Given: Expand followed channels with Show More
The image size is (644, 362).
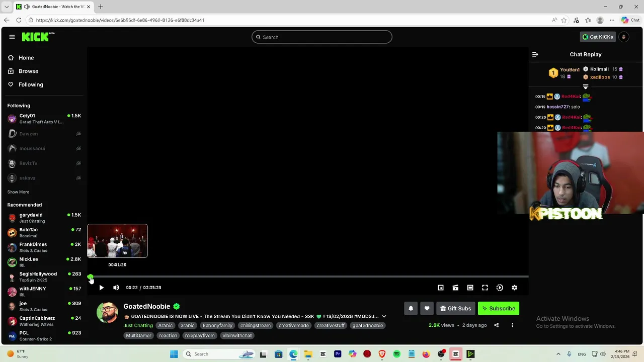Looking at the screenshot, I should (x=18, y=192).
